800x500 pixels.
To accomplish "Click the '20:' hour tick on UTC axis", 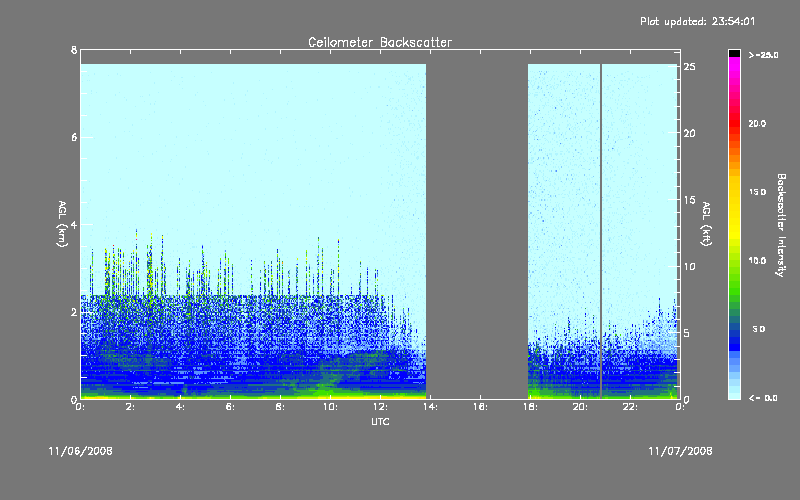I will coord(581,407).
